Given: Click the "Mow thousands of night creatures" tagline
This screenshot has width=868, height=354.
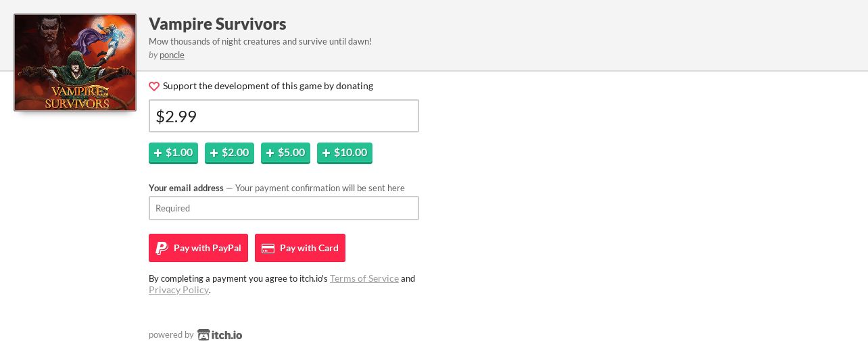Looking at the screenshot, I should 260,41.
